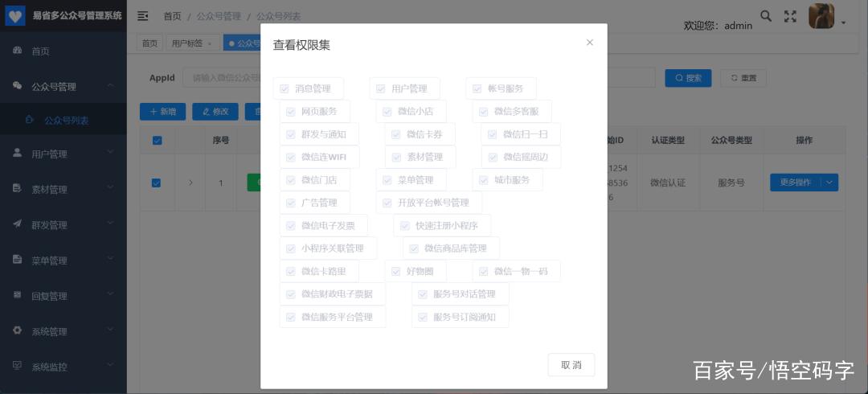The width and height of the screenshot is (868, 394).
Task: Expand the 素材管理 sidebar chevron
Action: (110, 187)
